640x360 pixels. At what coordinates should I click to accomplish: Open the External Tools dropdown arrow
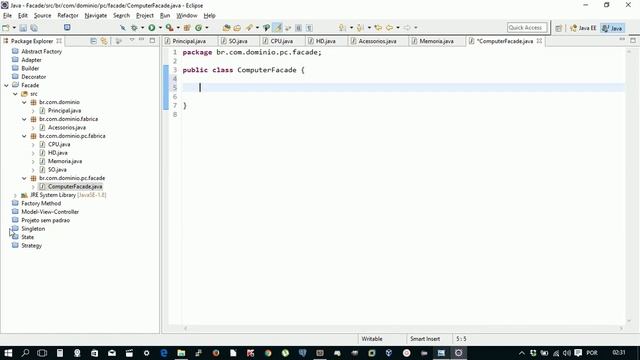pos(178,28)
